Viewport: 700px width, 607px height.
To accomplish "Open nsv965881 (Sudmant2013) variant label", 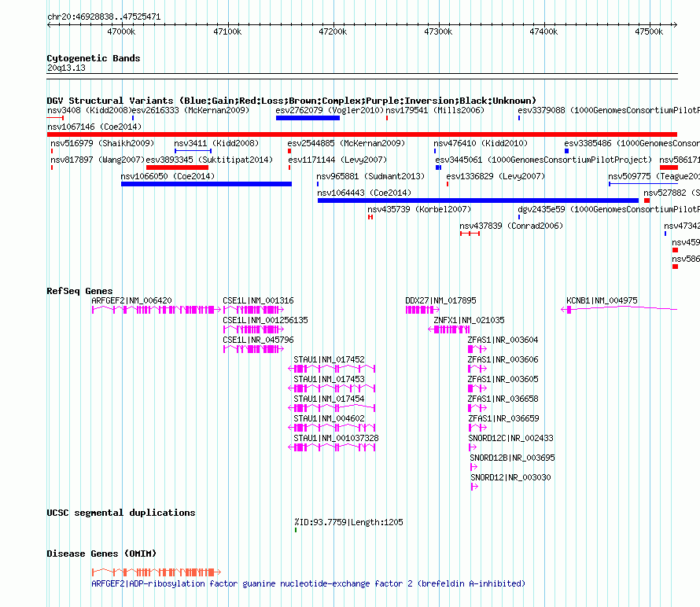I will [x=370, y=176].
